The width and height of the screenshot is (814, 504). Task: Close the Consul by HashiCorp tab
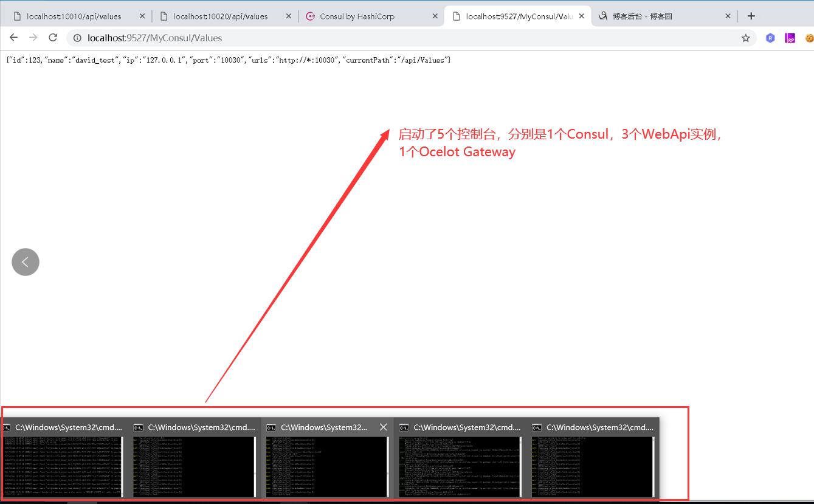point(435,16)
